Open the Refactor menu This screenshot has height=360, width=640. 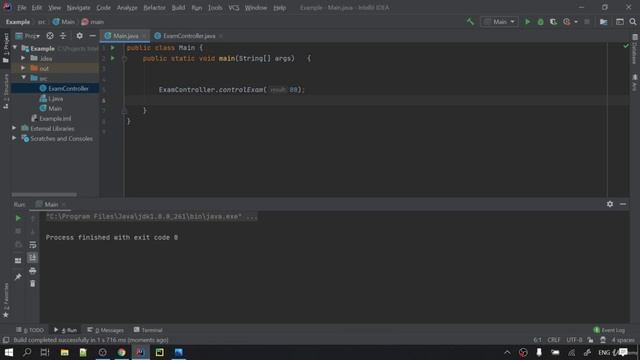coord(154,8)
